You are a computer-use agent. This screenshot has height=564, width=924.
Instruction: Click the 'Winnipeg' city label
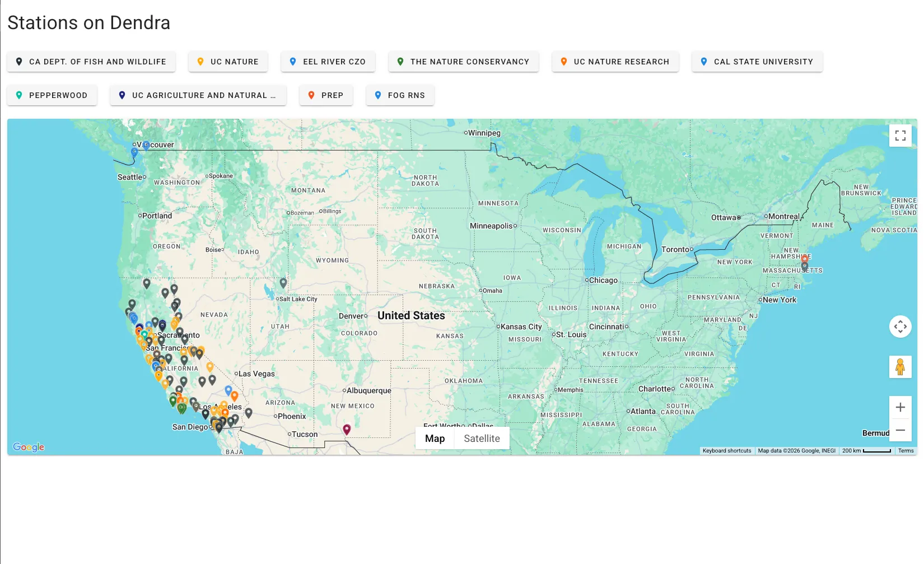[x=484, y=133]
